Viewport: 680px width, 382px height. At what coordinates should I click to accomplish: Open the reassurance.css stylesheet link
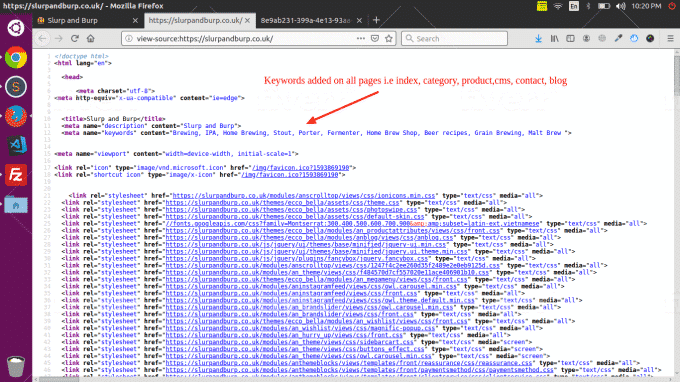tap(349, 362)
